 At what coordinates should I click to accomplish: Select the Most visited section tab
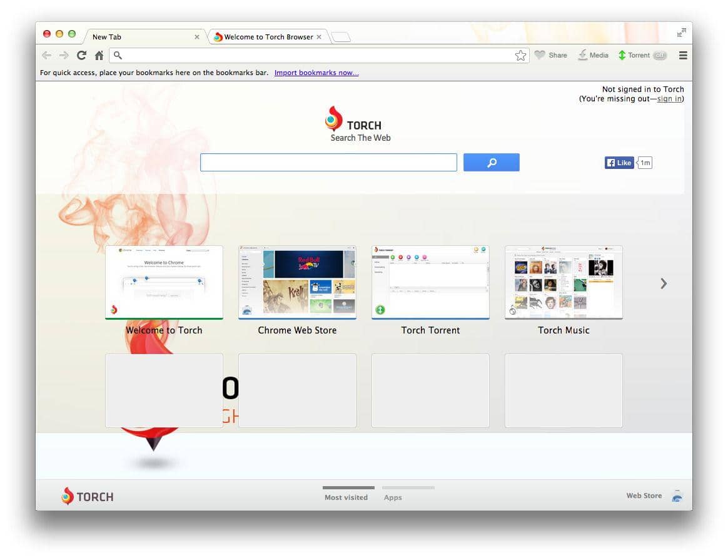pyautogui.click(x=346, y=497)
